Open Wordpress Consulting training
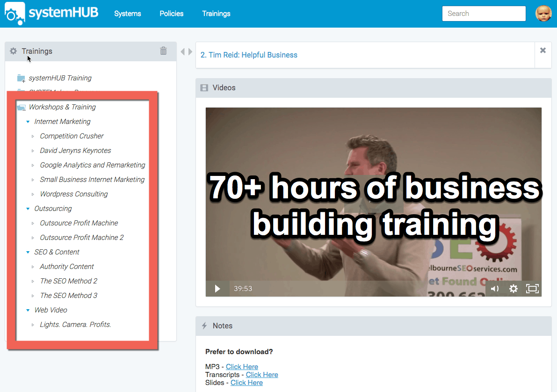 click(74, 194)
